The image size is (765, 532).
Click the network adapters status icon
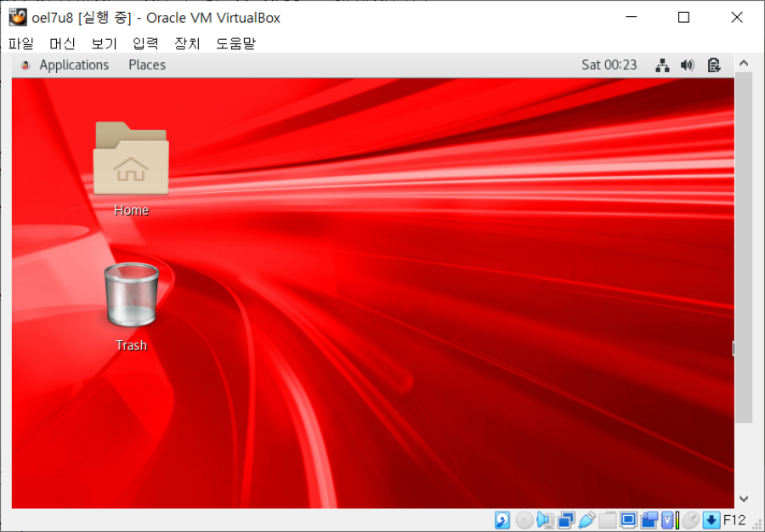[566, 520]
